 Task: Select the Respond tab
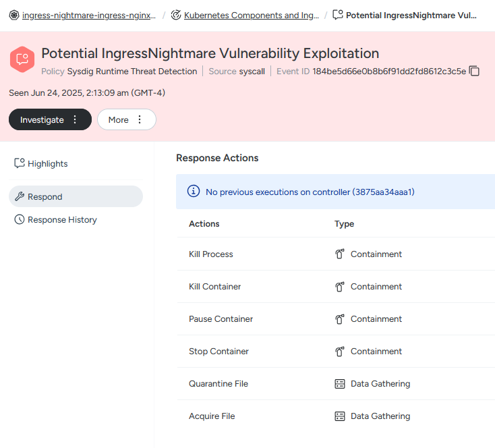[76, 196]
